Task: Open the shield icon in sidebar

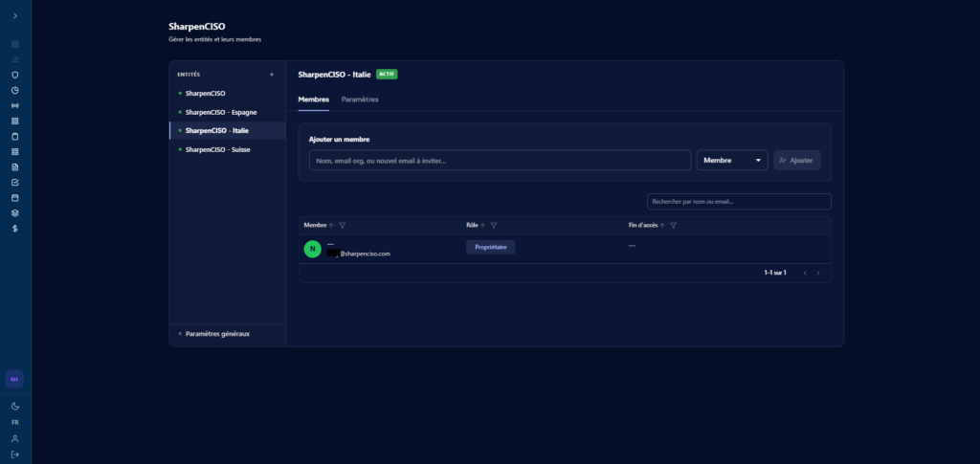Action: pos(15,75)
